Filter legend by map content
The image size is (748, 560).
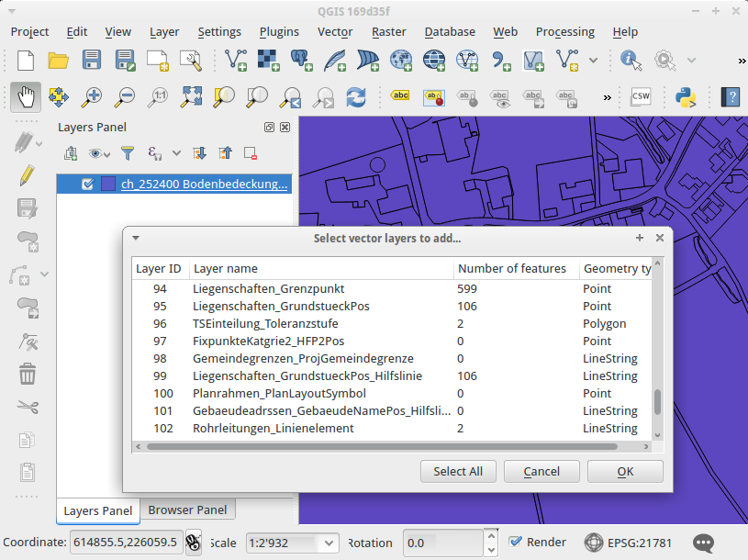(x=128, y=153)
